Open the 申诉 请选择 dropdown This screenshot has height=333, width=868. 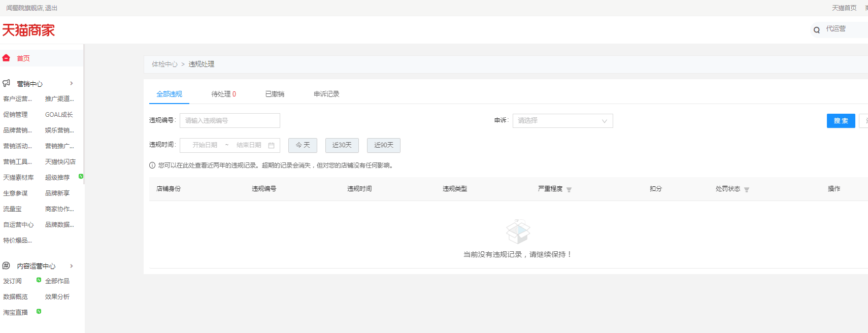(x=562, y=121)
